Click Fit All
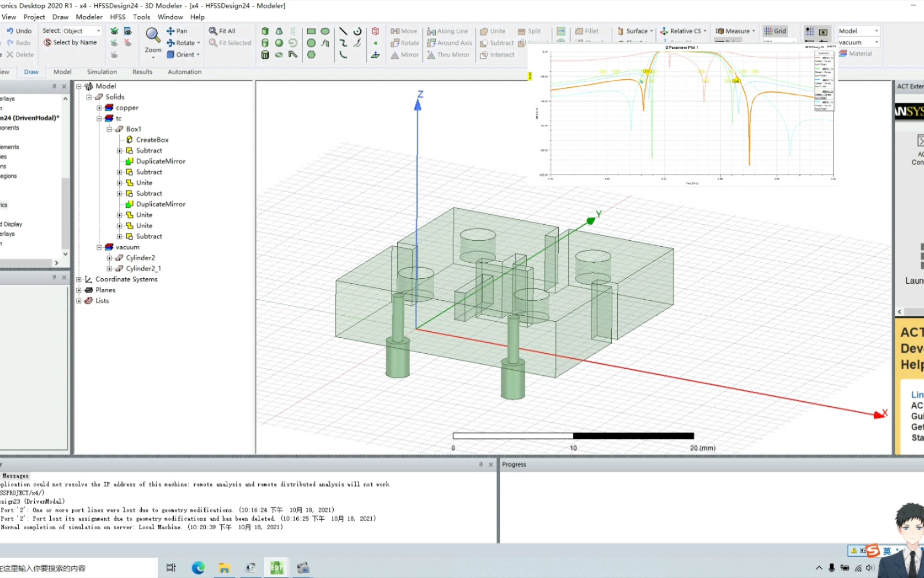This screenshot has height=578, width=924. click(x=222, y=31)
